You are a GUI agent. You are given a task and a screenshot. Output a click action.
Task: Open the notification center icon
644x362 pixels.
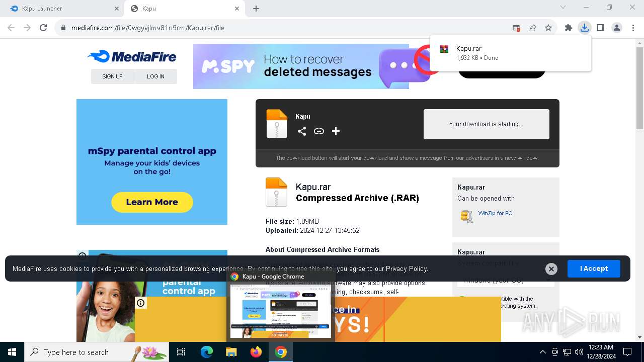click(x=627, y=352)
